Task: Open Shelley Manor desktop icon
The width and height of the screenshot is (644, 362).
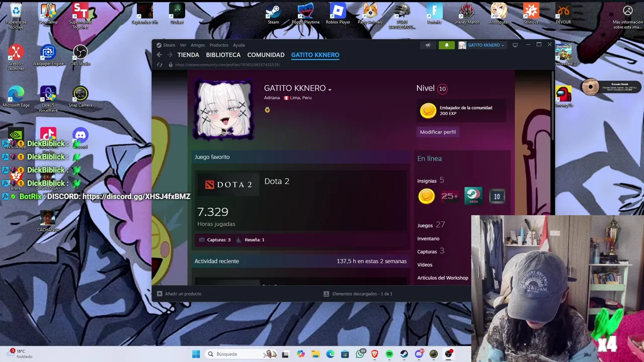Action: 466,14
